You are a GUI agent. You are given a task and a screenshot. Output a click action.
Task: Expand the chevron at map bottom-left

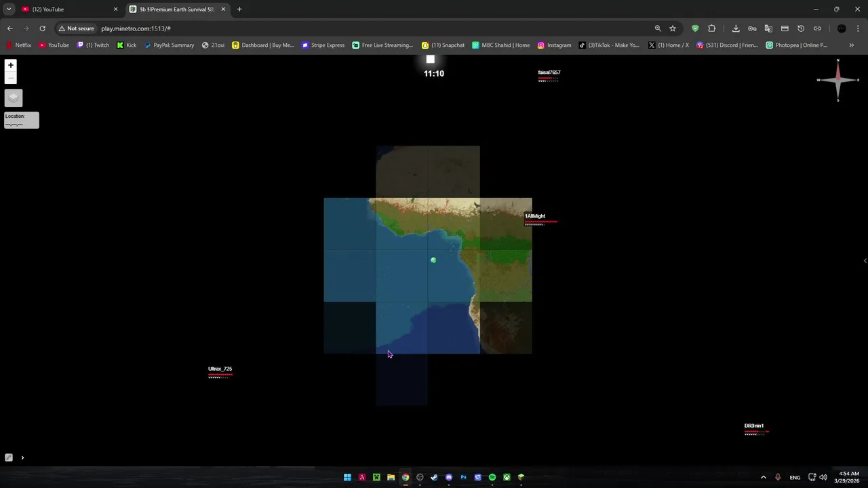22,457
